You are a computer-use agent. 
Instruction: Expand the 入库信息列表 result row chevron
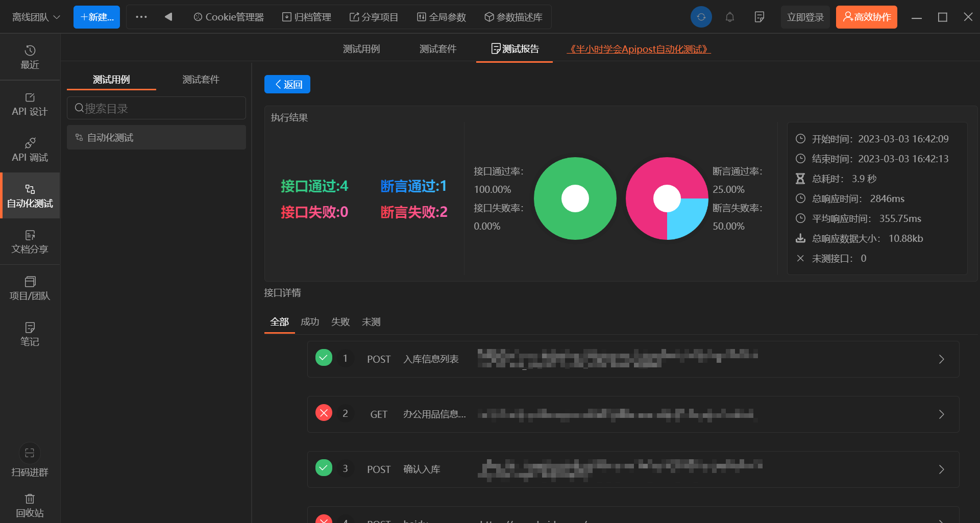[x=942, y=359]
